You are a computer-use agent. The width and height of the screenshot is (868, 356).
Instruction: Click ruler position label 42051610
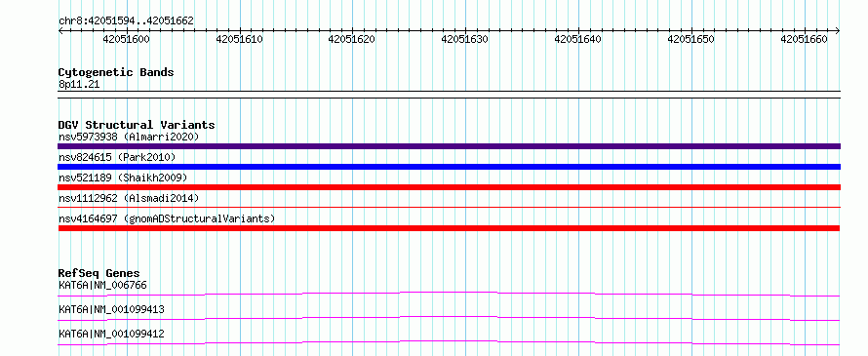coord(239,39)
